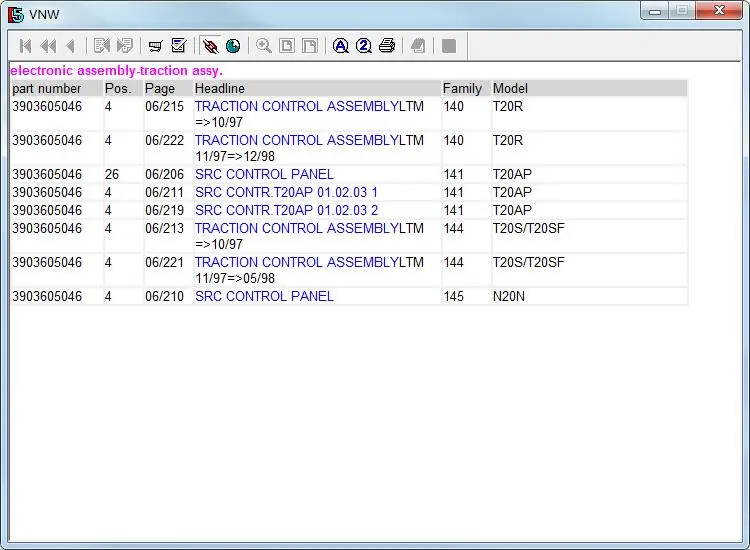Select page cell 06/221
This screenshot has width=750, height=550.
point(164,262)
